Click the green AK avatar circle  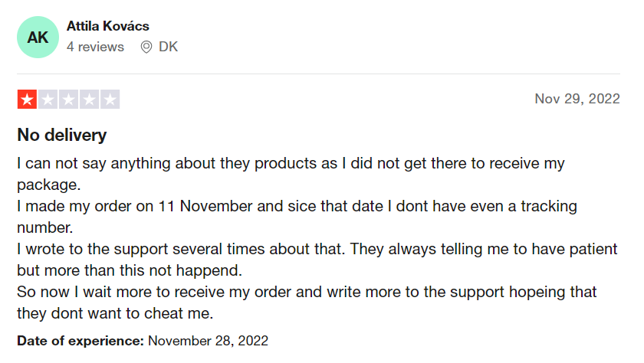click(38, 38)
